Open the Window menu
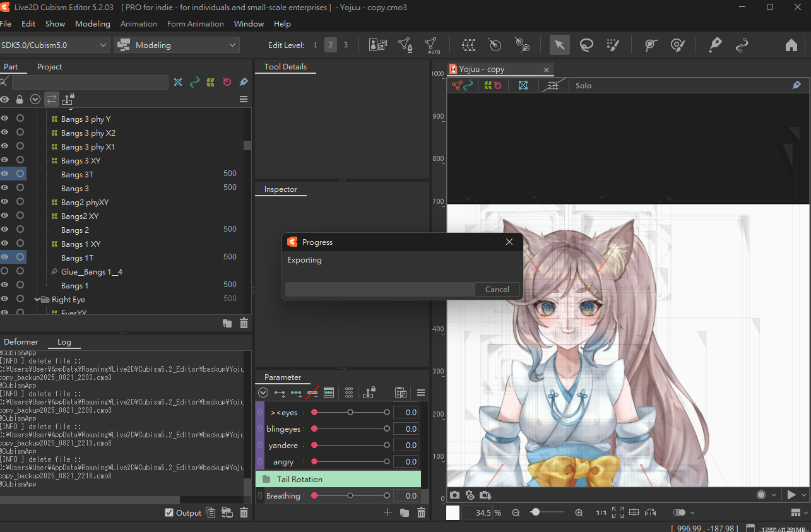811x532 pixels. click(249, 23)
